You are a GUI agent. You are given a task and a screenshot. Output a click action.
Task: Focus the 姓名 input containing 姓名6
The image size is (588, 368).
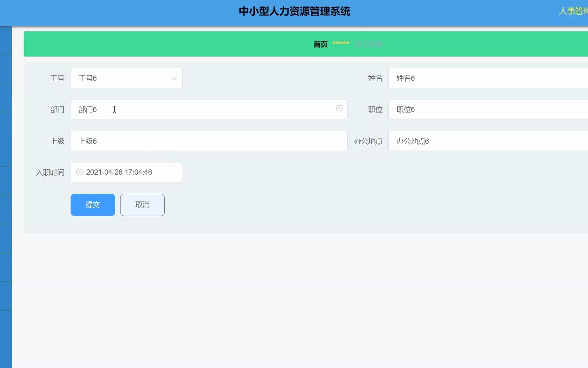pos(488,78)
